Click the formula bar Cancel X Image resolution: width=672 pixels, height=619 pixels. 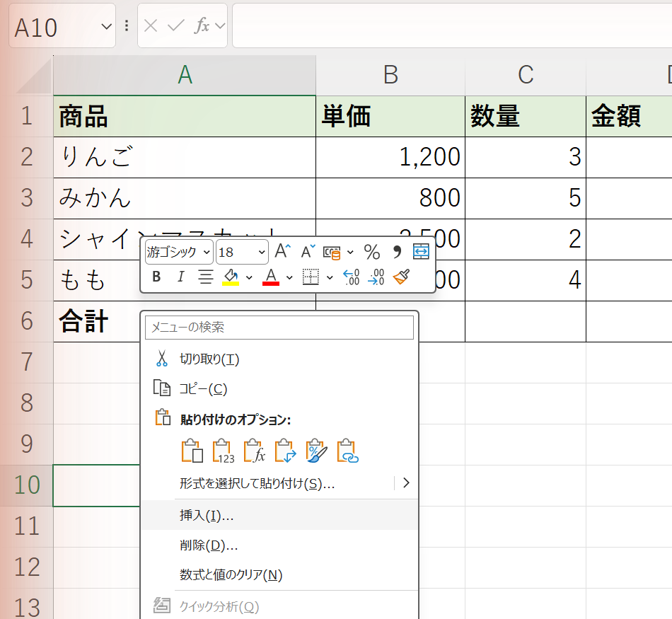151,25
